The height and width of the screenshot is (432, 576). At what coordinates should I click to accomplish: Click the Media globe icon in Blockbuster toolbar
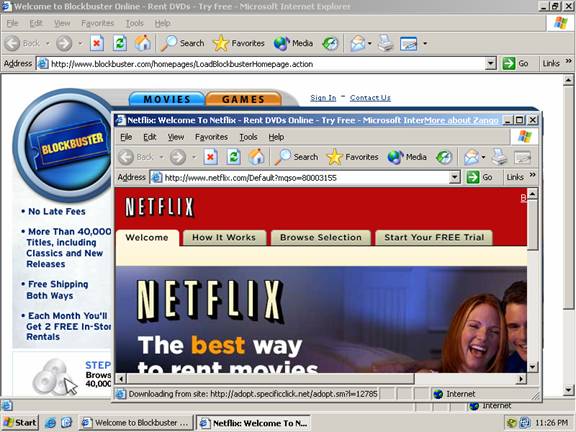(281, 43)
